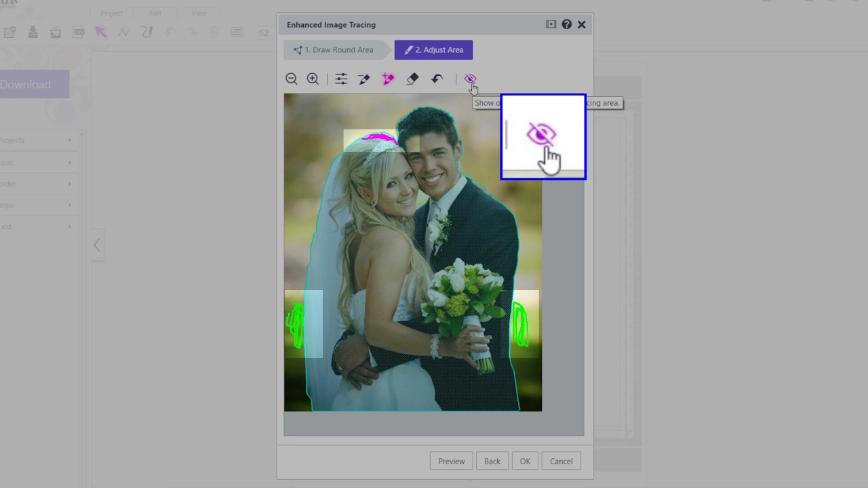This screenshot has height=488, width=868.
Task: Open the View menu in main window
Action: tap(199, 13)
